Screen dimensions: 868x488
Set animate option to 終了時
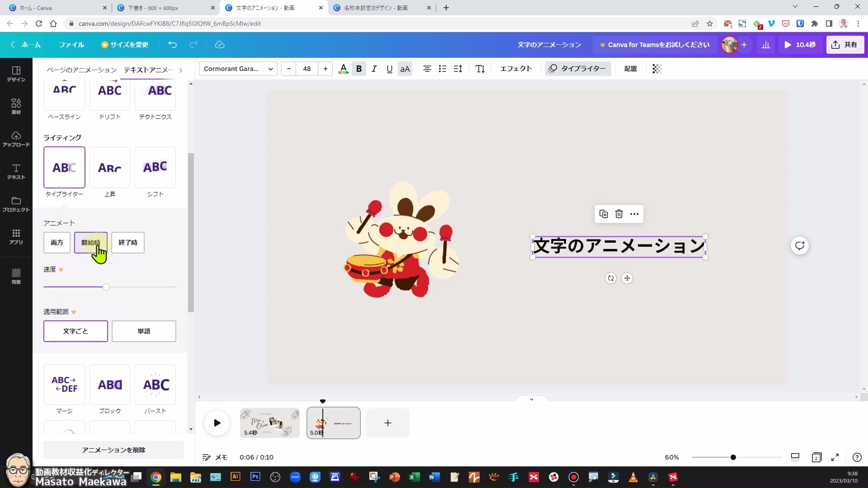(128, 243)
